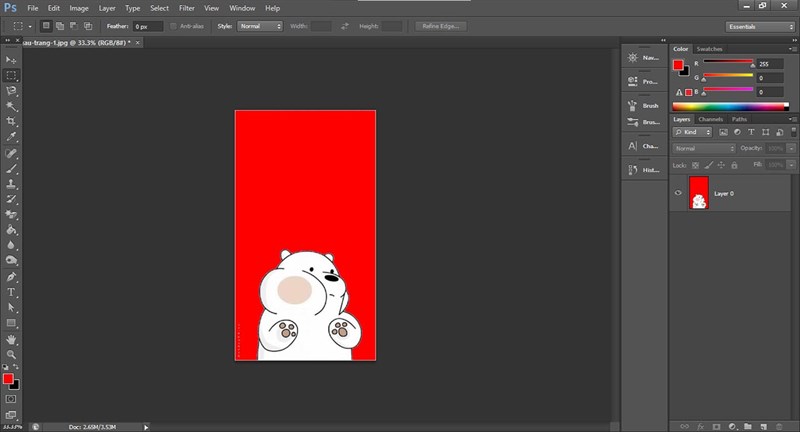Hide Layer 0 with eye icon
The image size is (800, 432).
point(678,193)
